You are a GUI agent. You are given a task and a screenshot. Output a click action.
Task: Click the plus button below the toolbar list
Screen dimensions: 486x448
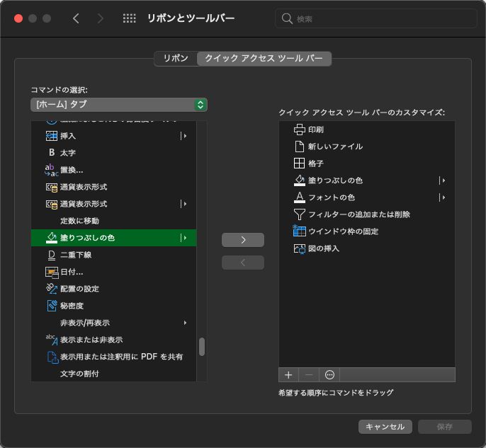pos(288,374)
